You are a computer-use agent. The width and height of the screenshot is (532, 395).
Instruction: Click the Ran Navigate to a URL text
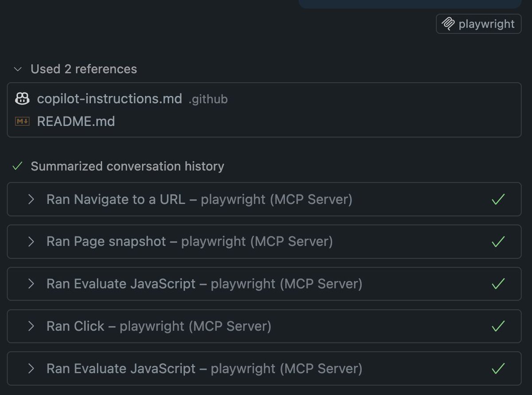pos(116,199)
